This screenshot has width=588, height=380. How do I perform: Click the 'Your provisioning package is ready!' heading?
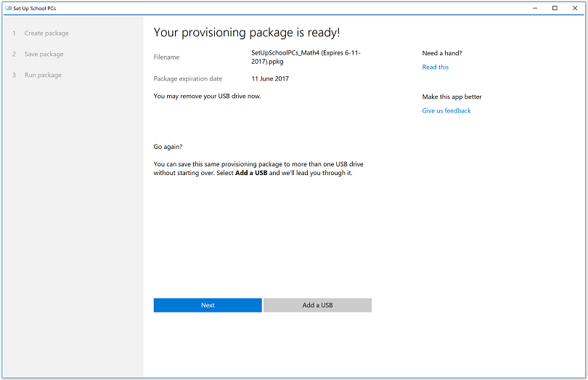pyautogui.click(x=247, y=33)
